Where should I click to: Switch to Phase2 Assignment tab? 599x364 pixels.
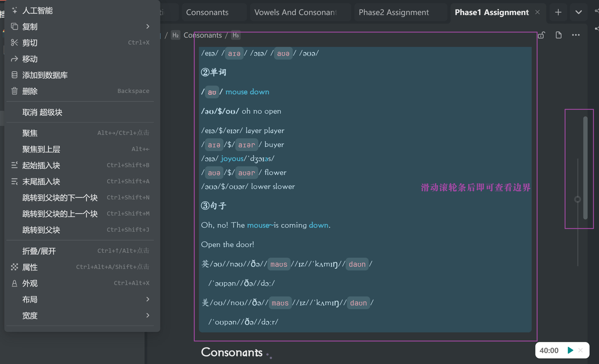[x=394, y=12]
